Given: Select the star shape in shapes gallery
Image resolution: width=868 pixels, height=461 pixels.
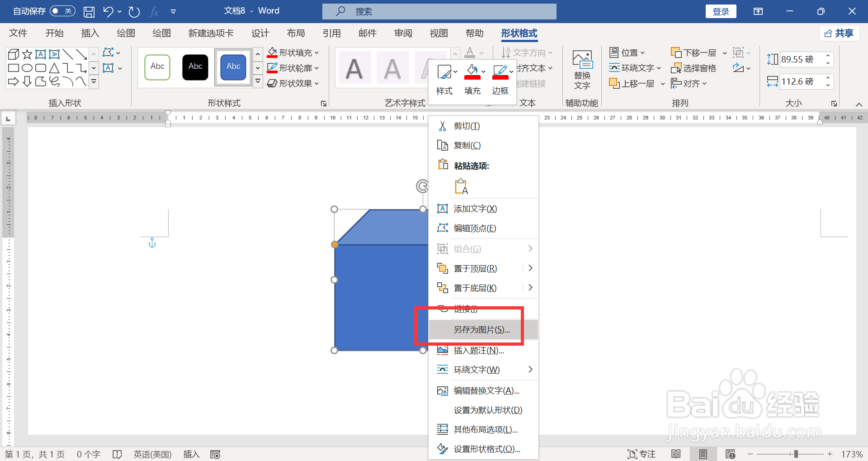Looking at the screenshot, I should coord(27,55).
